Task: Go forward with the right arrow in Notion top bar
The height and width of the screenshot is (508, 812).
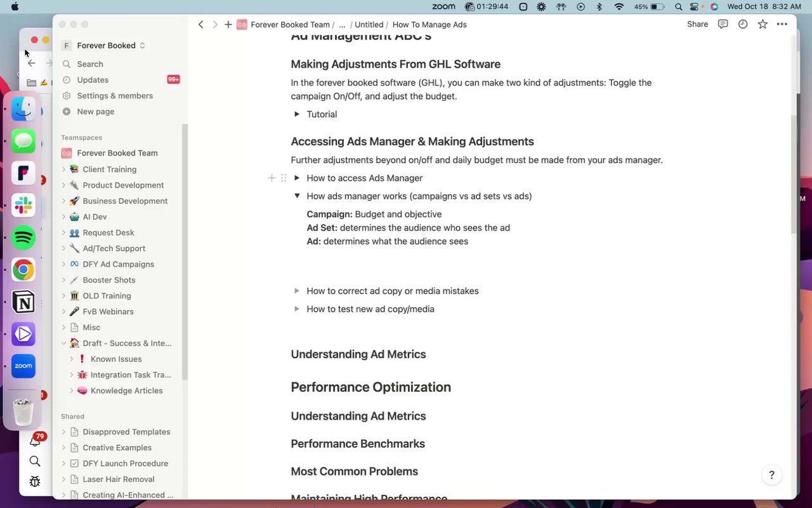Action: (215, 24)
